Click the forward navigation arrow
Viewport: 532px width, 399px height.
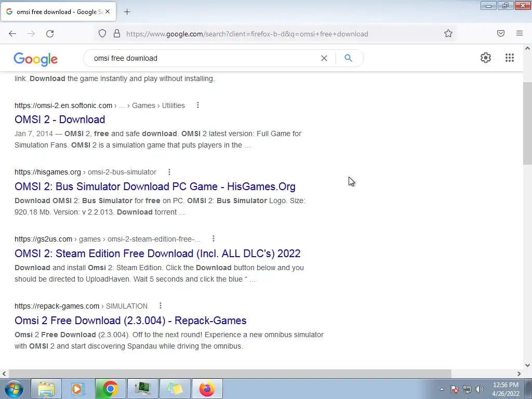[x=31, y=34]
